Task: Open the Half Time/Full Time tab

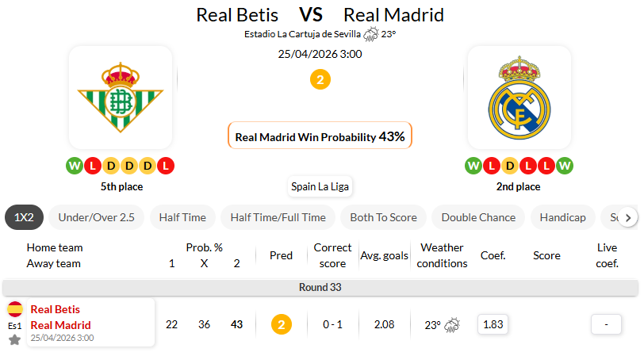Action: pos(278,217)
